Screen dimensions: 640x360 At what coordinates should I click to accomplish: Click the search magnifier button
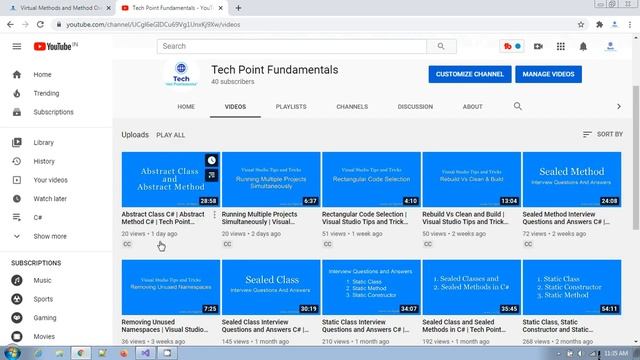441,47
